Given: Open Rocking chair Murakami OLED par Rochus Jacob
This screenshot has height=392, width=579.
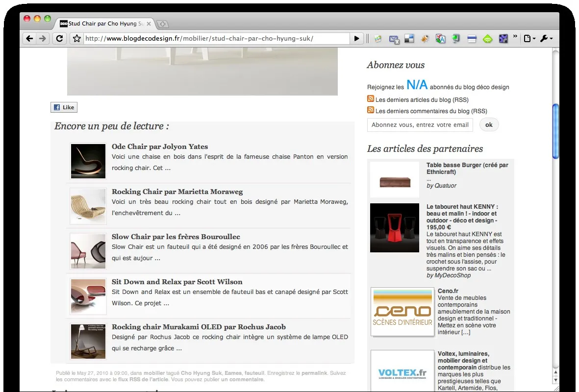Looking at the screenshot, I should (x=199, y=327).
